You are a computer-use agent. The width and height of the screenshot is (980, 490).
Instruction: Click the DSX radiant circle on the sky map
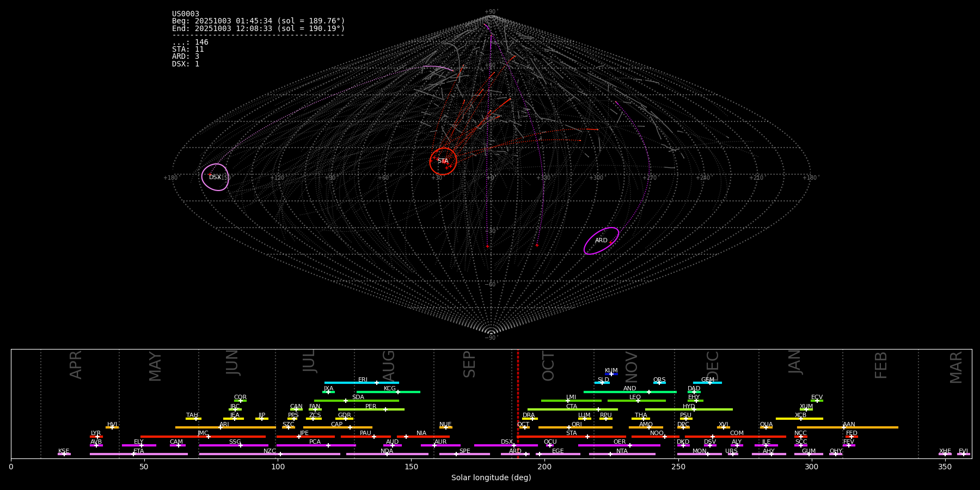tap(215, 177)
